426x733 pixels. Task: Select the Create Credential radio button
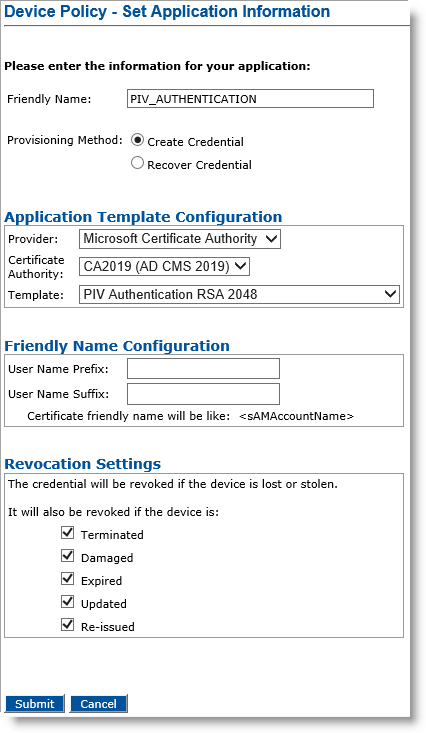[x=137, y=140]
